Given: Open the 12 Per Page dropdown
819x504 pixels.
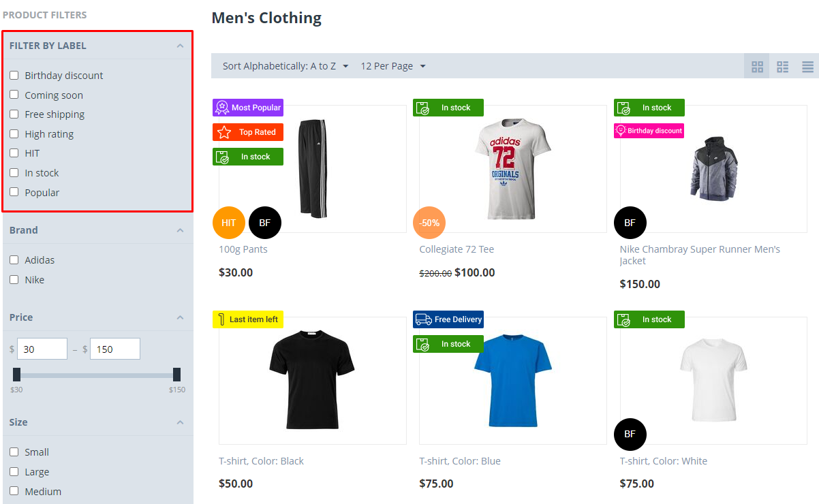Looking at the screenshot, I should pyautogui.click(x=393, y=66).
